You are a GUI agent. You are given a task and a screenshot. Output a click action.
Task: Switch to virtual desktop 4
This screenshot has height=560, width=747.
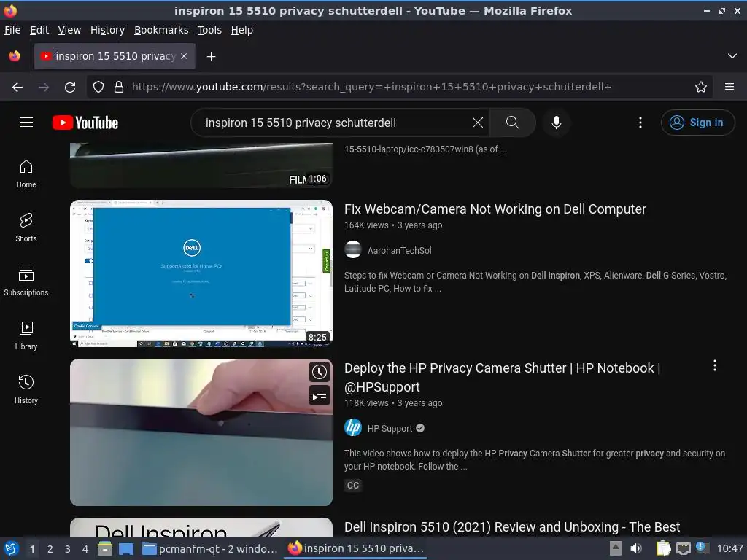click(85, 549)
